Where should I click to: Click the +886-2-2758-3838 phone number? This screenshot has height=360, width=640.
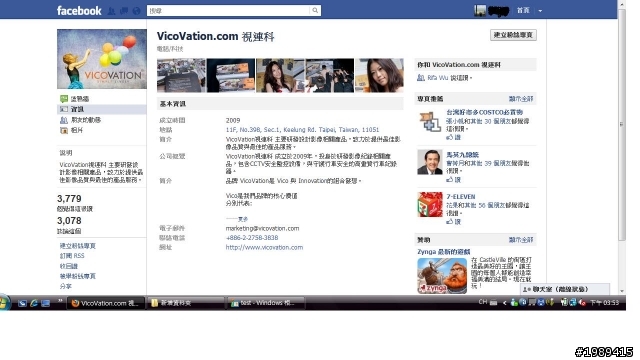tap(252, 238)
